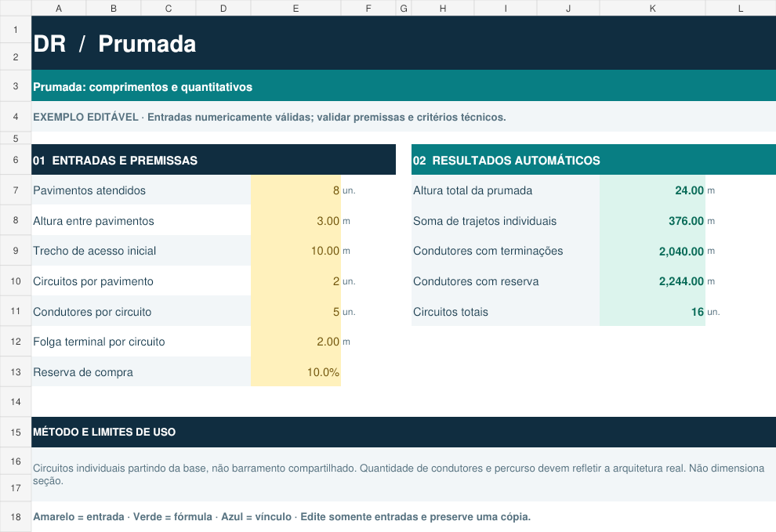
Task: Select the 'Altura entre pavimentos' label
Action: (141, 221)
